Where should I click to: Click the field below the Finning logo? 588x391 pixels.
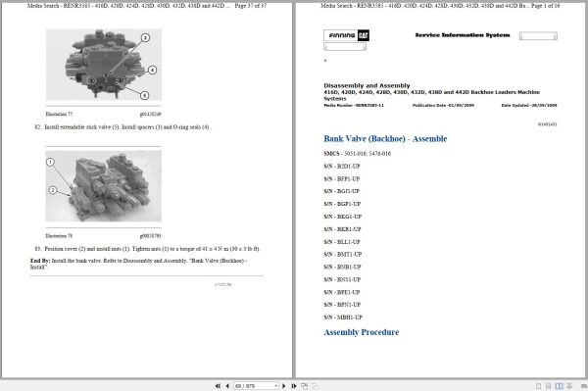pyautogui.click(x=345, y=46)
